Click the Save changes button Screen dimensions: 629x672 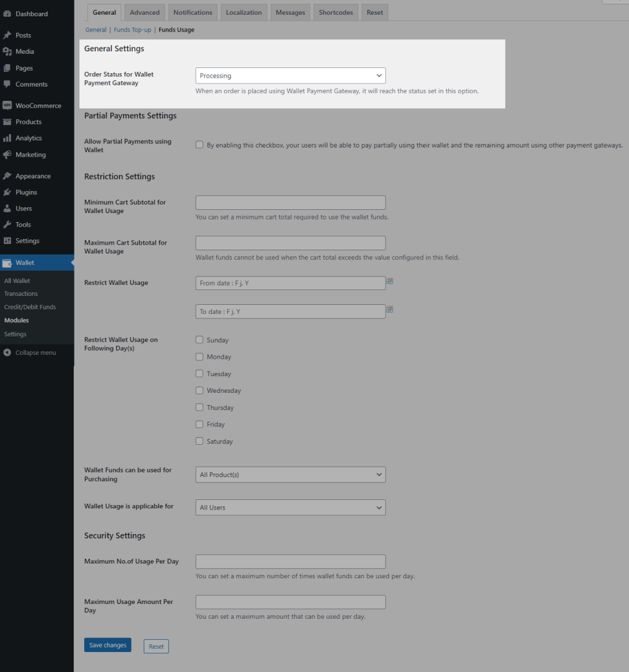click(108, 645)
